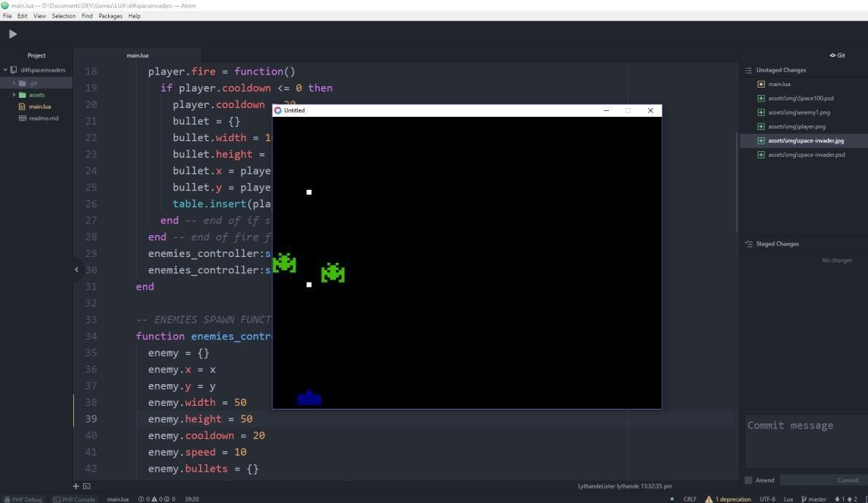This screenshot has width=868, height=503.
Task: Collapse the d4fspaceinvaders project root
Action: [6, 70]
